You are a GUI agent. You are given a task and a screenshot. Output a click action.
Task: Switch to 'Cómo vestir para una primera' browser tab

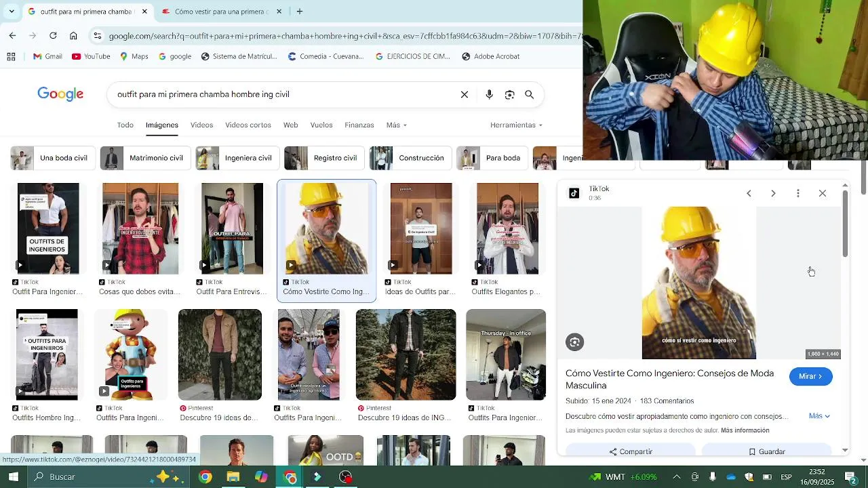(220, 12)
